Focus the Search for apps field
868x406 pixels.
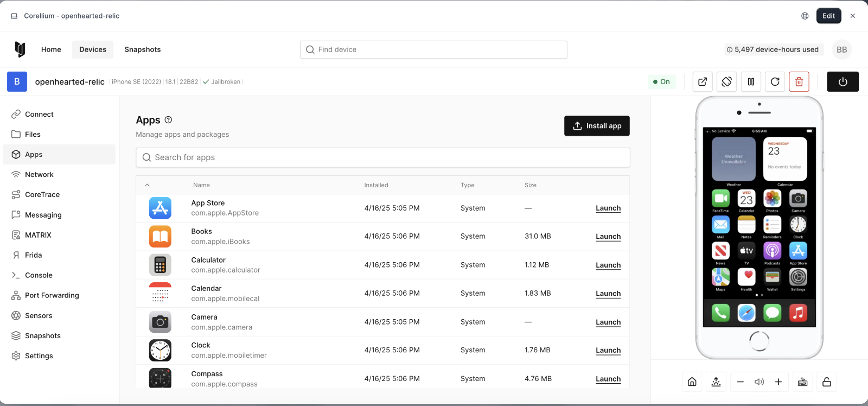pyautogui.click(x=382, y=157)
